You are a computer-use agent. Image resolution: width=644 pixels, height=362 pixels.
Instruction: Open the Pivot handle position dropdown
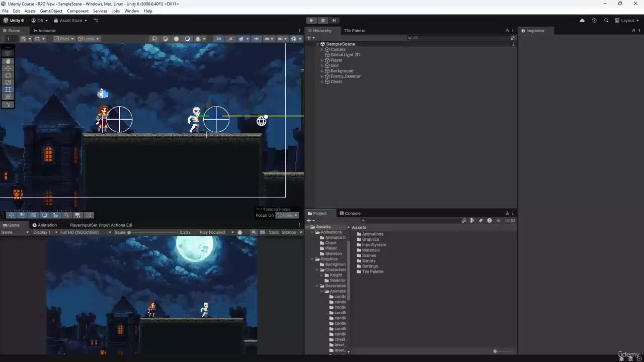click(x=64, y=39)
